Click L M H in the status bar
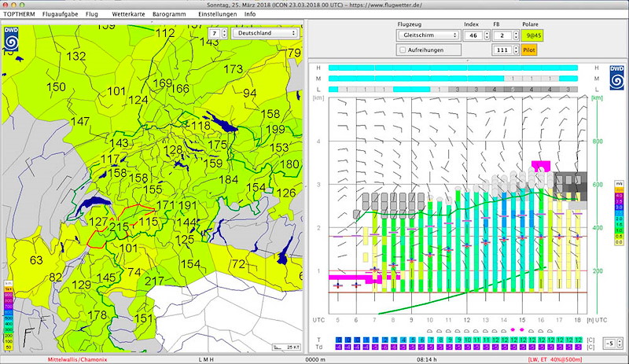 pos(206,359)
